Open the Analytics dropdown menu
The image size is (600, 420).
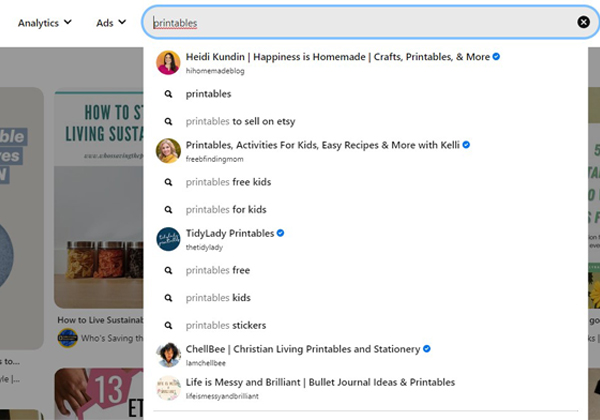tap(44, 23)
